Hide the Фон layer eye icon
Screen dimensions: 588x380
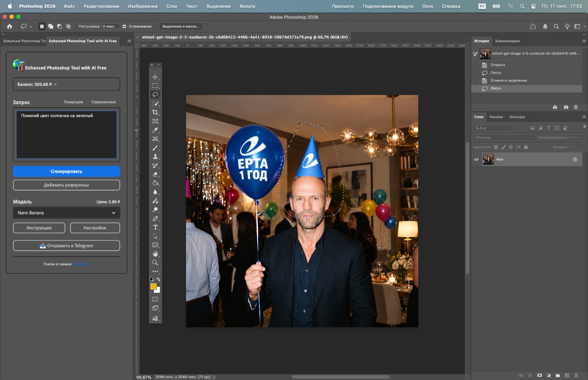[x=476, y=159]
